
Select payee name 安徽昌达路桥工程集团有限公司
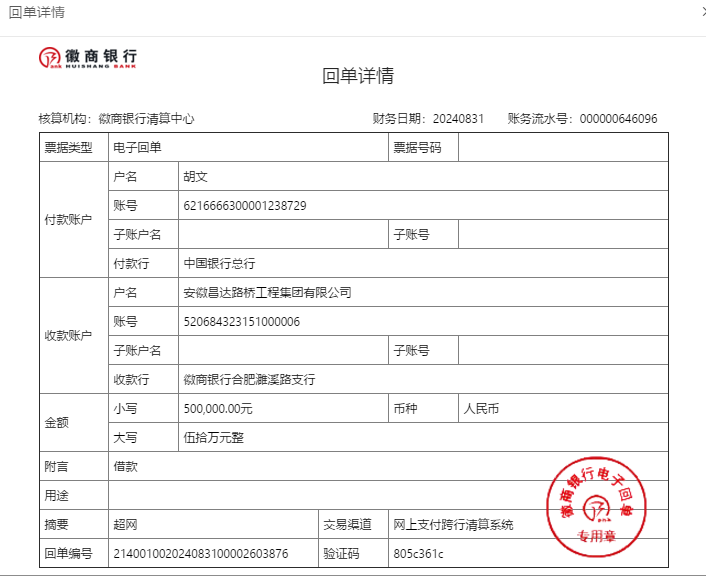click(x=267, y=293)
